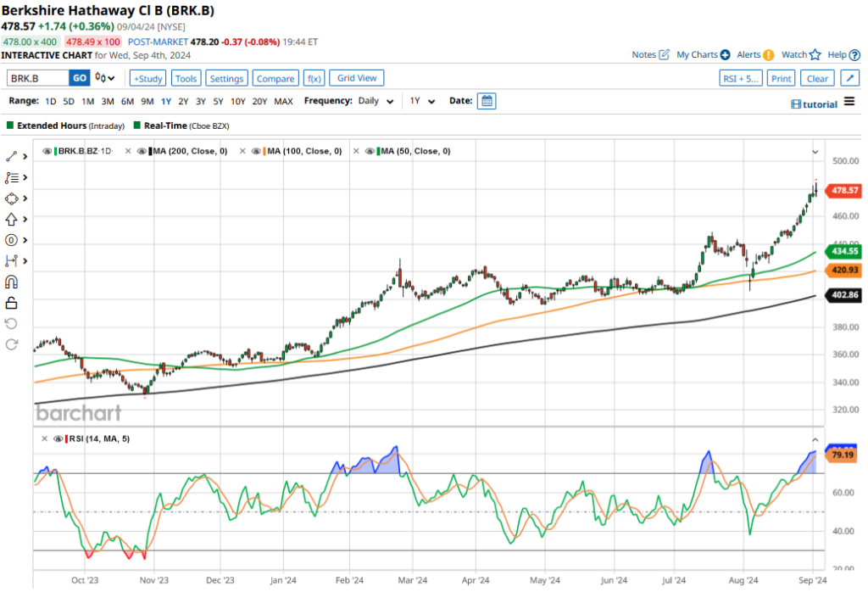Screen dimensions: 868x592
Task: Click the expand chart arrow button
Action: click(x=849, y=78)
